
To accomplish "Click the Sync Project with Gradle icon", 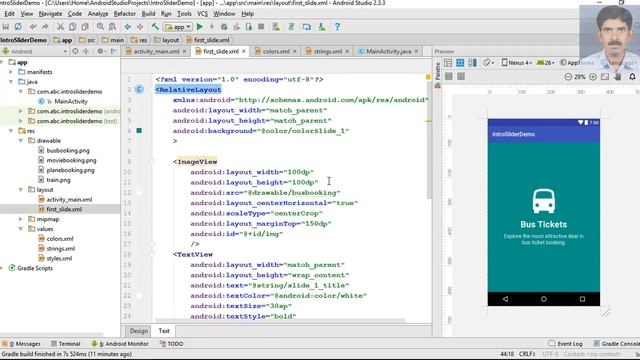I will [x=291, y=27].
